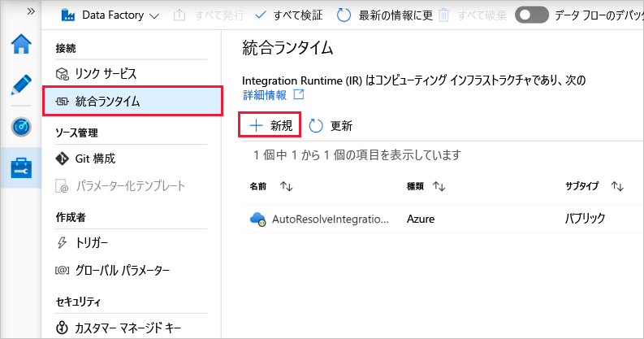Click the パブリック subtype cell
The image size is (644, 339).
click(585, 218)
